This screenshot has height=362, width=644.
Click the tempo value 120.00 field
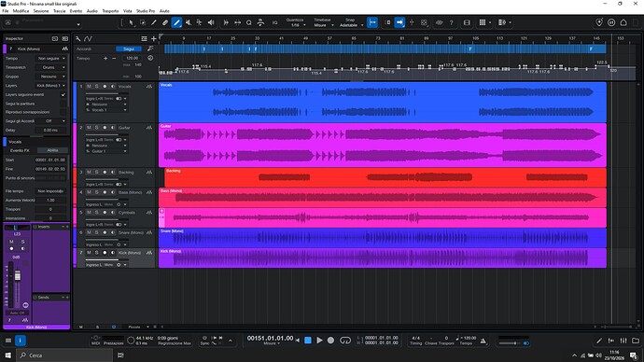tap(132, 58)
